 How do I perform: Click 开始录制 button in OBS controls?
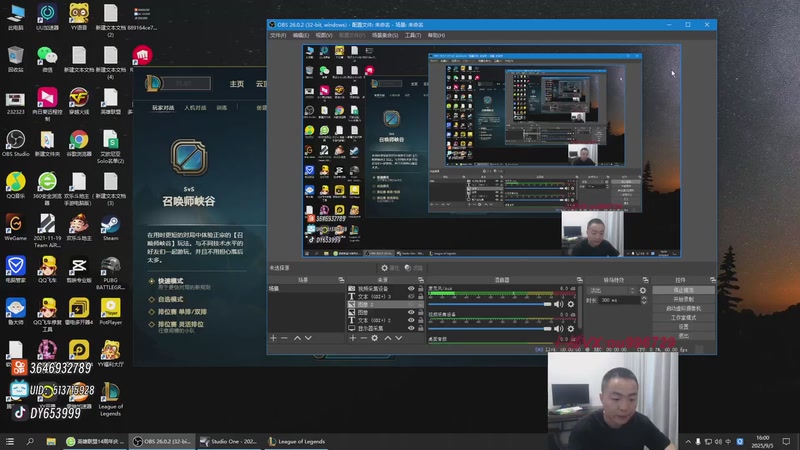tap(684, 299)
